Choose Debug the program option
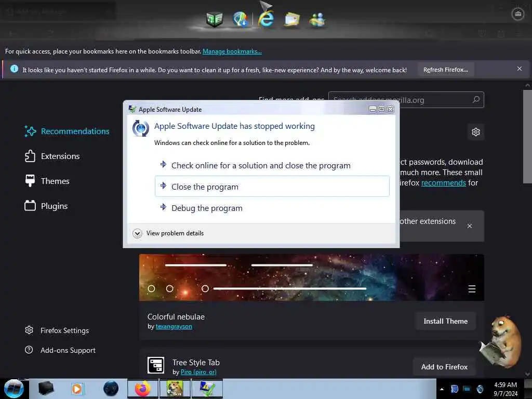532x399 pixels. [272, 208]
